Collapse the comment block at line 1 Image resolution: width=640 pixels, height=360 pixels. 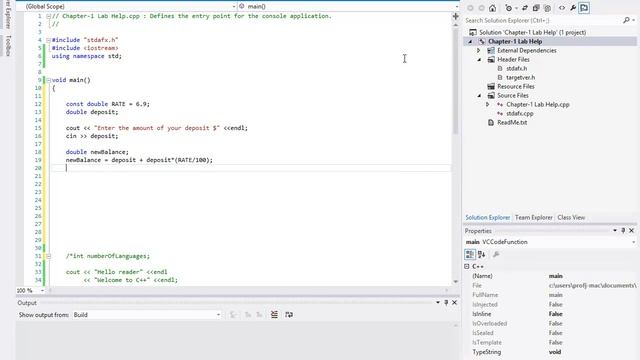pyautogui.click(x=48, y=16)
